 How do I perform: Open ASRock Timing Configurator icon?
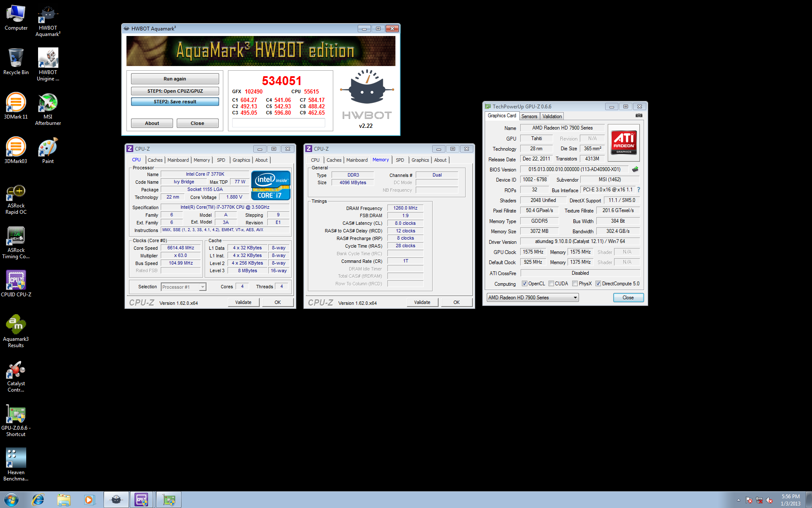pos(16,243)
